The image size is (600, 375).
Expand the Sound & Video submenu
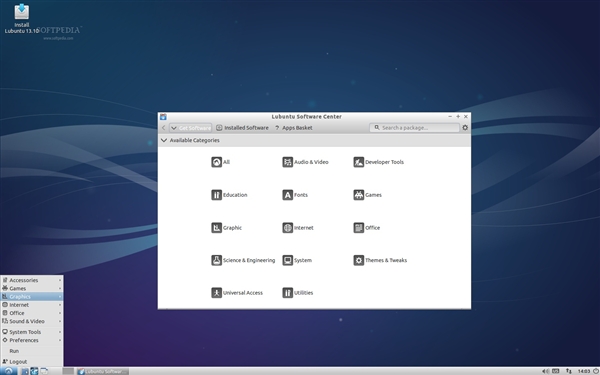(32, 321)
